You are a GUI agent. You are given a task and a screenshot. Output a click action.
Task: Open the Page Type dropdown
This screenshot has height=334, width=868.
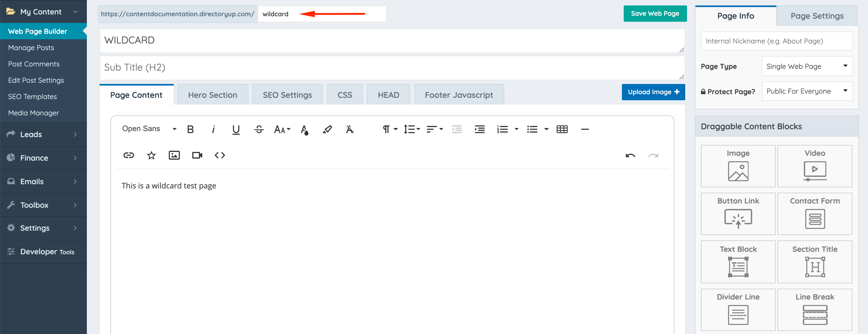pyautogui.click(x=807, y=66)
